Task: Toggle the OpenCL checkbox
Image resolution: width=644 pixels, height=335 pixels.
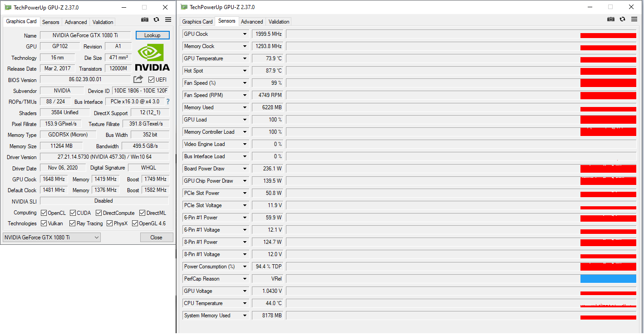Action: pos(44,213)
